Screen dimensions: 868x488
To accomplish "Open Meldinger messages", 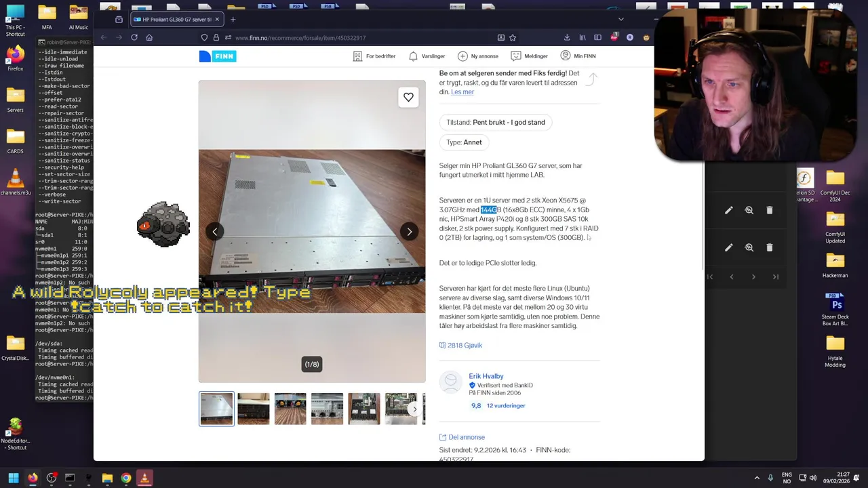I will tap(529, 56).
